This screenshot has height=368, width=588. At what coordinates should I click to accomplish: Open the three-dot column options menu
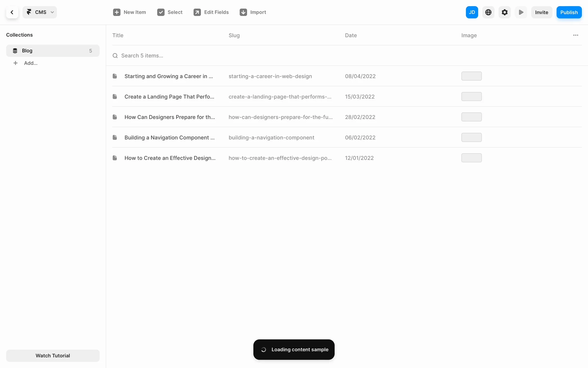[575, 35]
